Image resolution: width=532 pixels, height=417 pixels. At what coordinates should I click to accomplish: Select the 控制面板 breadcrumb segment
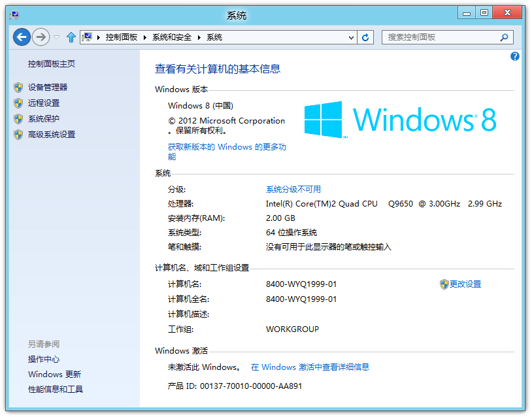[121, 37]
